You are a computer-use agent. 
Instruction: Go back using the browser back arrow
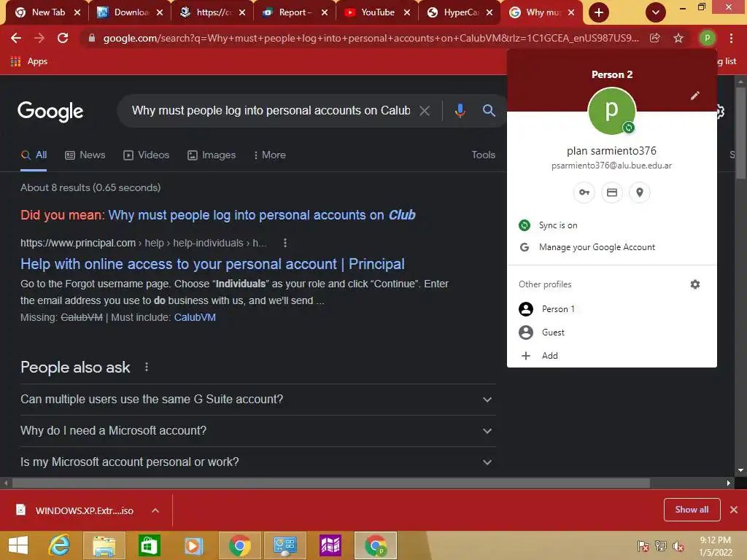click(x=16, y=38)
